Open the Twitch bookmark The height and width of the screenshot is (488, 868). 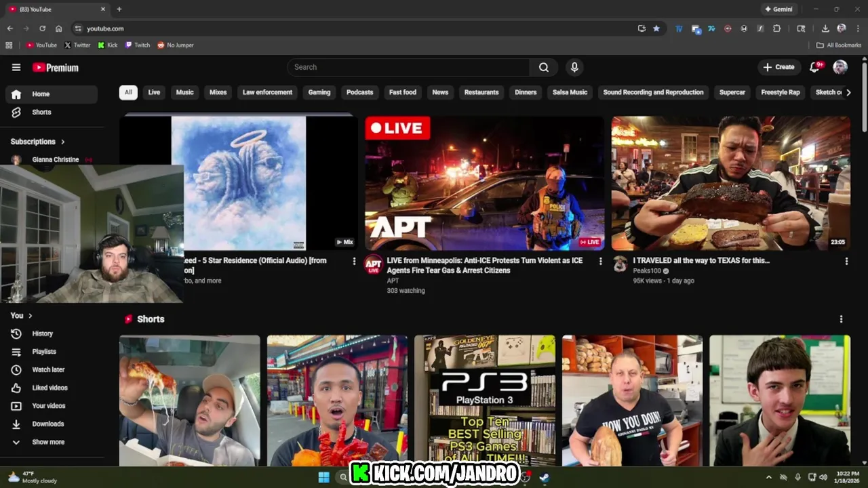(x=138, y=45)
